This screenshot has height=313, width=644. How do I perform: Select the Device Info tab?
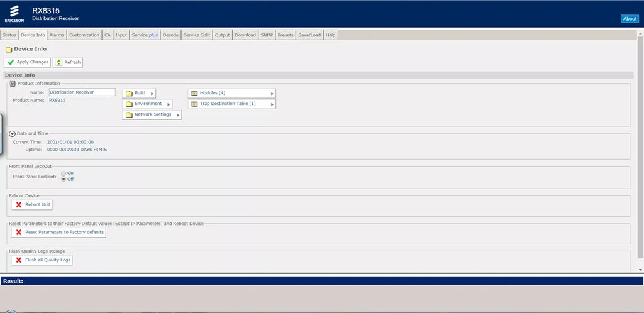[x=33, y=35]
